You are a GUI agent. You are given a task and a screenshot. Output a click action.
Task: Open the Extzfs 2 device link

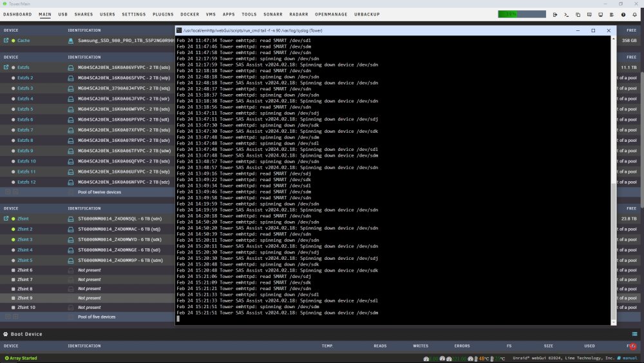[x=25, y=78]
